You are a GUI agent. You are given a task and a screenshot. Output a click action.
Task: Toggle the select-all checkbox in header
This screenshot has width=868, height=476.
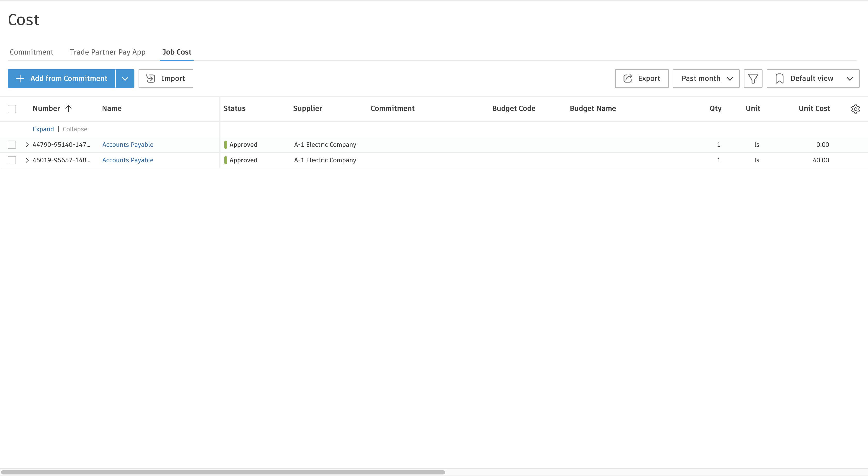[12, 109]
